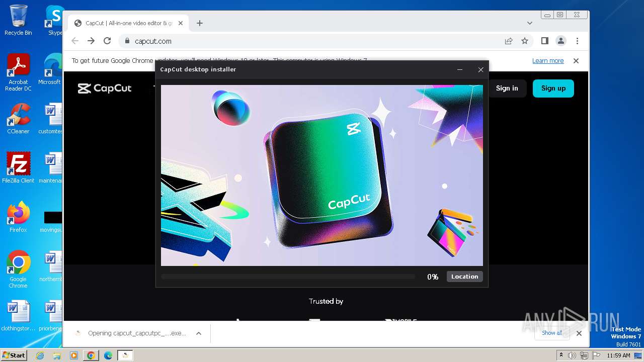Switch to Chrome in the taskbar
This screenshot has height=362, width=644.
coord(91,355)
